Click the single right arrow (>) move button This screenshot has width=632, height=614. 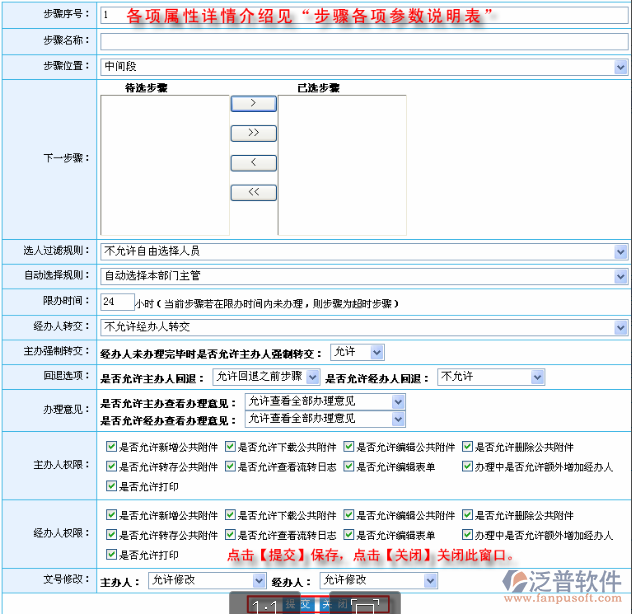point(253,103)
